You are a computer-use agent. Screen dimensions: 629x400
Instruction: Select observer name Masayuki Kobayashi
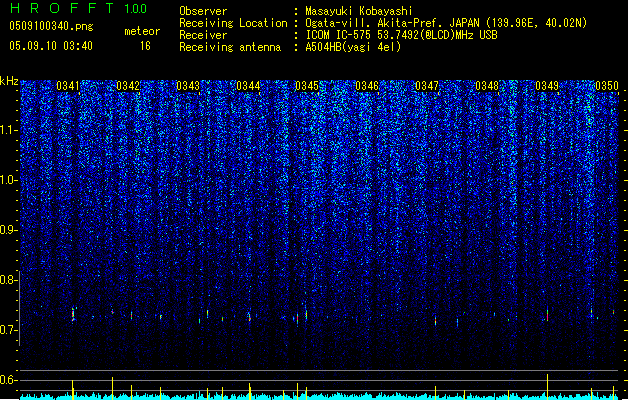[359, 11]
